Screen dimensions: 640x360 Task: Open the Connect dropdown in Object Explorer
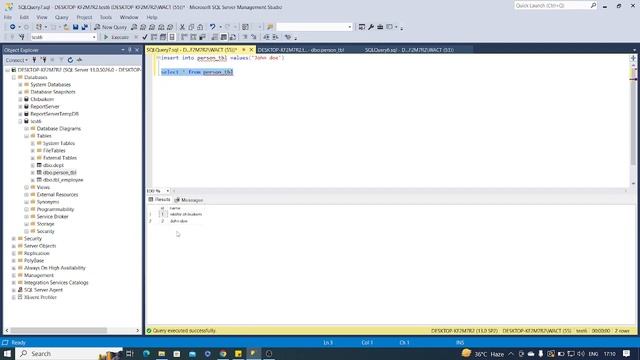point(17,60)
